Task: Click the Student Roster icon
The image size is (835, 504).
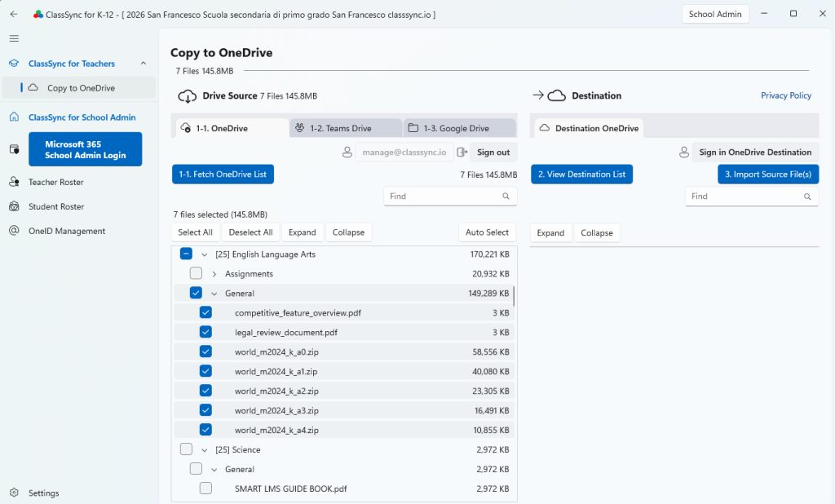Action: tap(15, 206)
